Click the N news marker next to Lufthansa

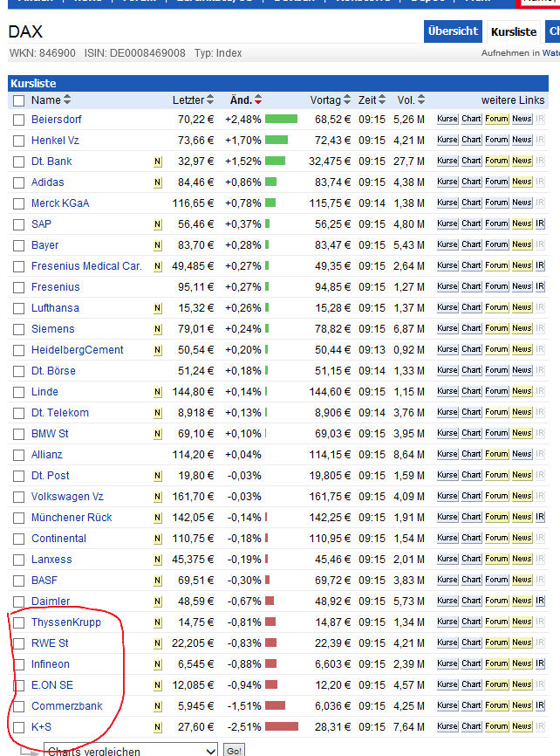tap(158, 307)
